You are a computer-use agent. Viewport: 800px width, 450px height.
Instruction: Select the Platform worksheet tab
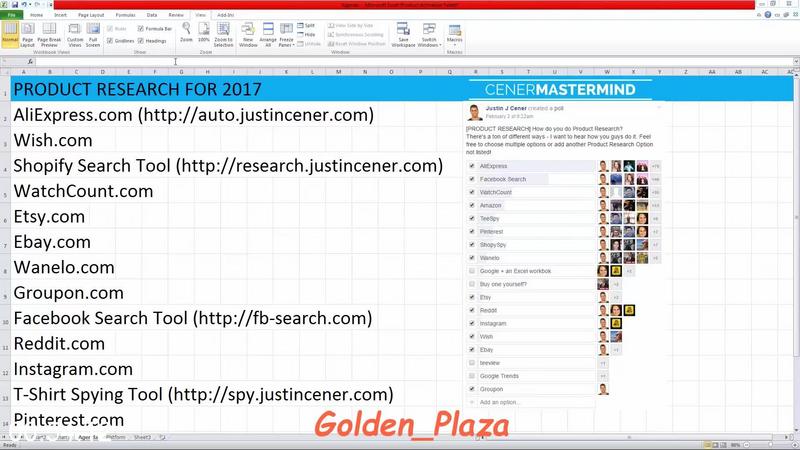click(x=116, y=437)
